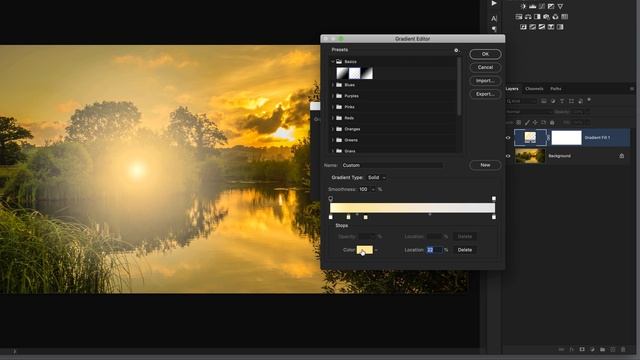Click the link icon between Gradient Fill thumbnails
The height and width of the screenshot is (360, 640).
[549, 138]
